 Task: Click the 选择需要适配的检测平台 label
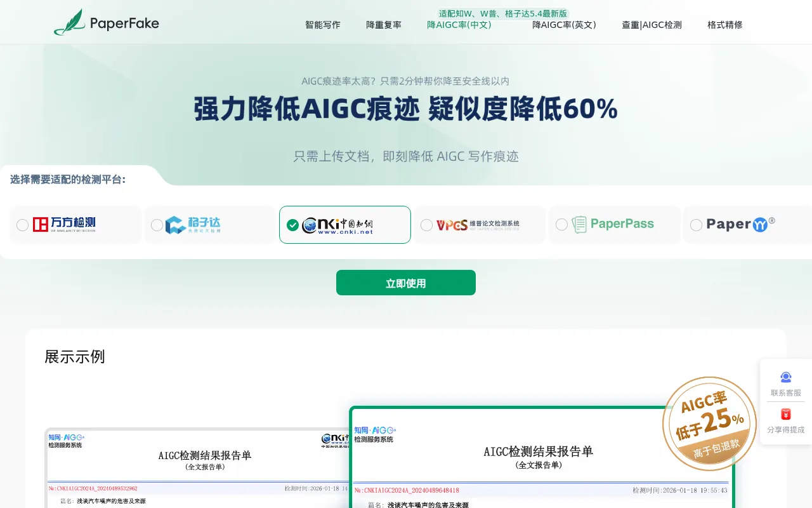click(x=68, y=180)
